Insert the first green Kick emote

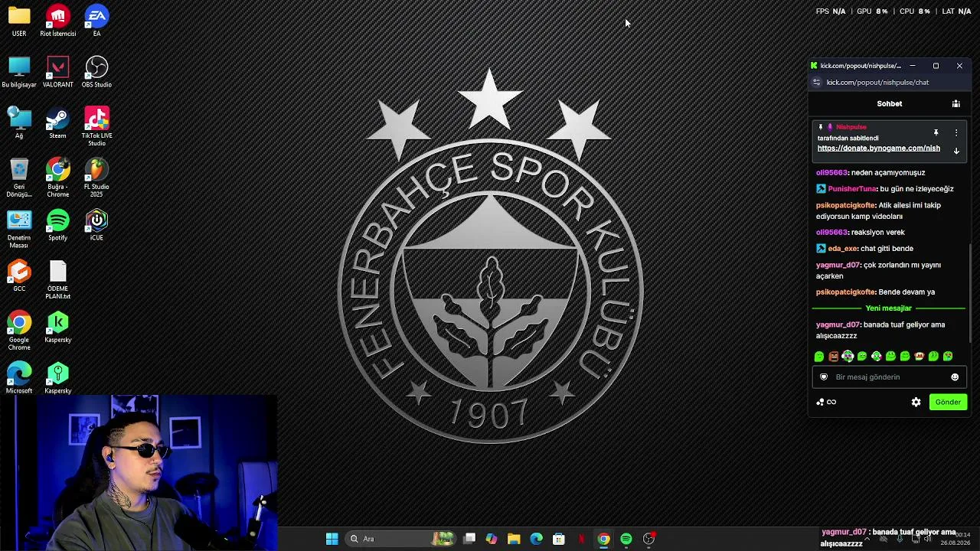pos(819,356)
